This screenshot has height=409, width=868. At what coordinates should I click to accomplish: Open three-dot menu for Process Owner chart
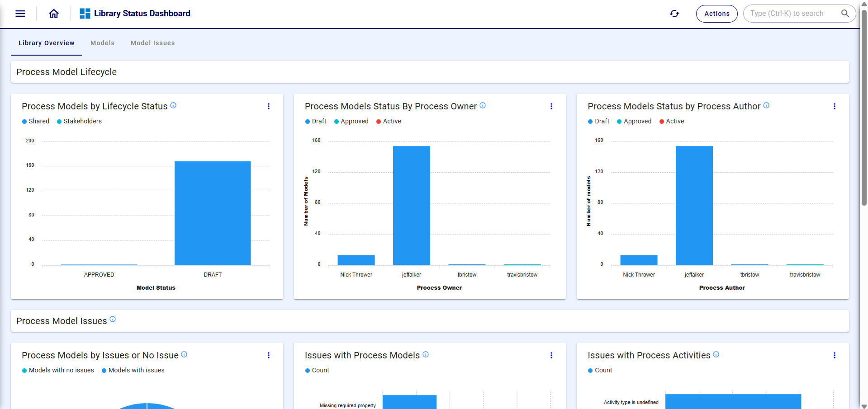551,106
